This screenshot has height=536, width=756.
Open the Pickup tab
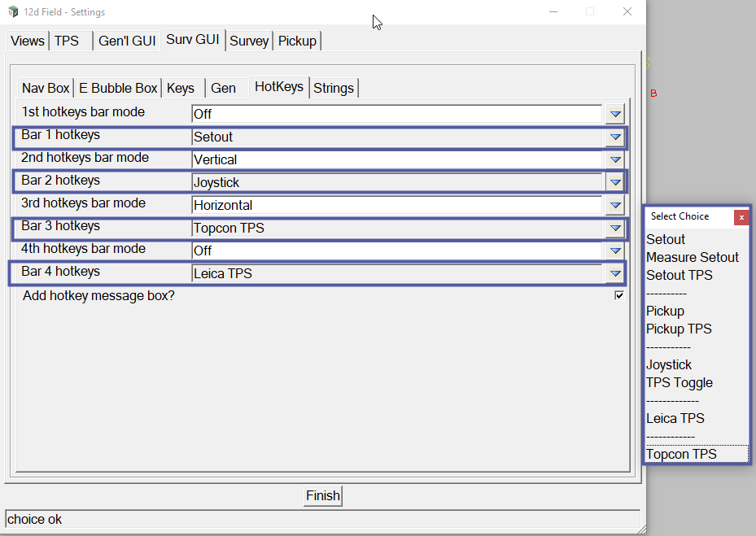click(297, 41)
